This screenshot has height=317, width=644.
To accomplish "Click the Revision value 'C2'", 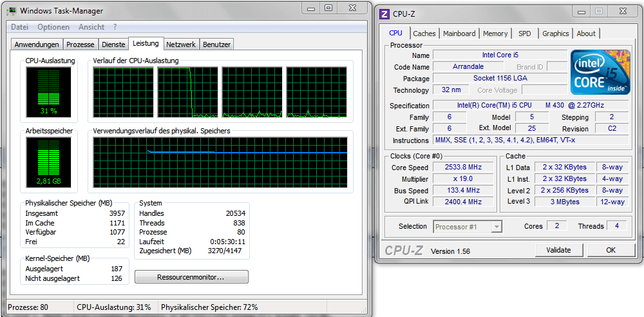I will [612, 128].
